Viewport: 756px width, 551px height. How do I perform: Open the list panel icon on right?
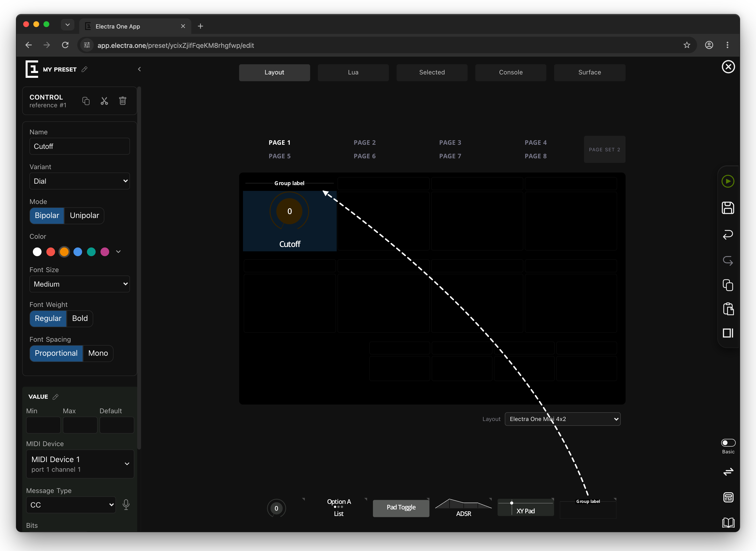click(728, 497)
